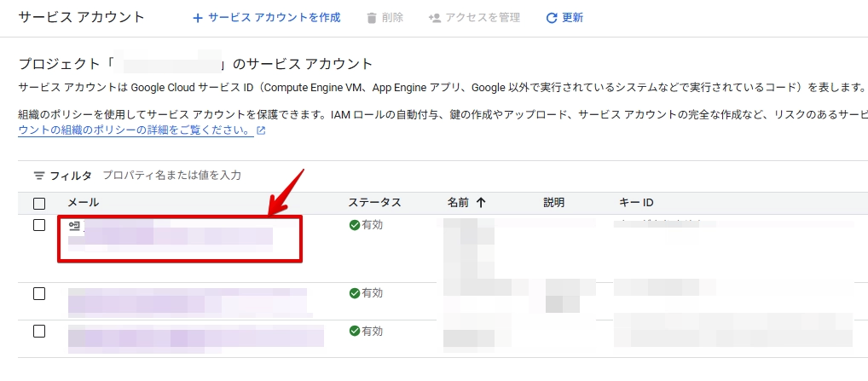The height and width of the screenshot is (381, 868).
Task: Click the 削除 text label
Action: pos(392,18)
